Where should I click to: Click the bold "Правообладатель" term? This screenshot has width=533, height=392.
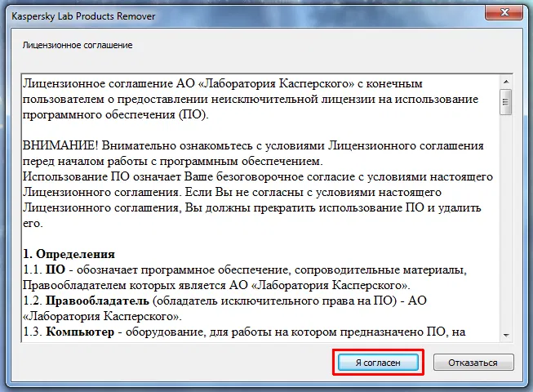(97, 301)
